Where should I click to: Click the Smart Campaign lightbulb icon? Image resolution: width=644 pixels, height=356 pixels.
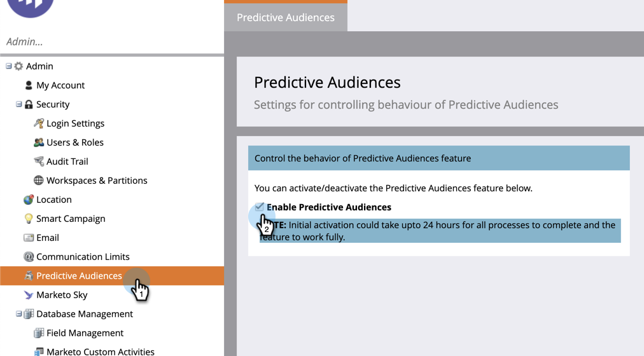point(29,219)
